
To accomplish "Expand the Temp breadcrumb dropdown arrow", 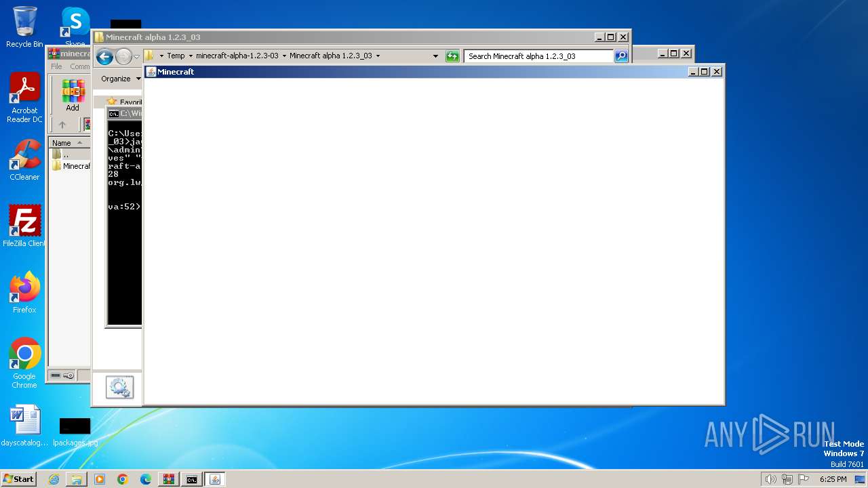I will pyautogui.click(x=191, y=56).
